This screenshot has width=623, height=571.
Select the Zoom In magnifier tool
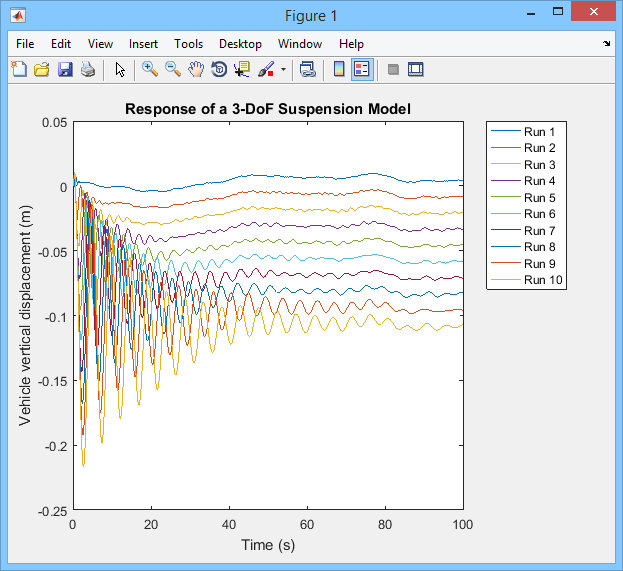pos(149,69)
